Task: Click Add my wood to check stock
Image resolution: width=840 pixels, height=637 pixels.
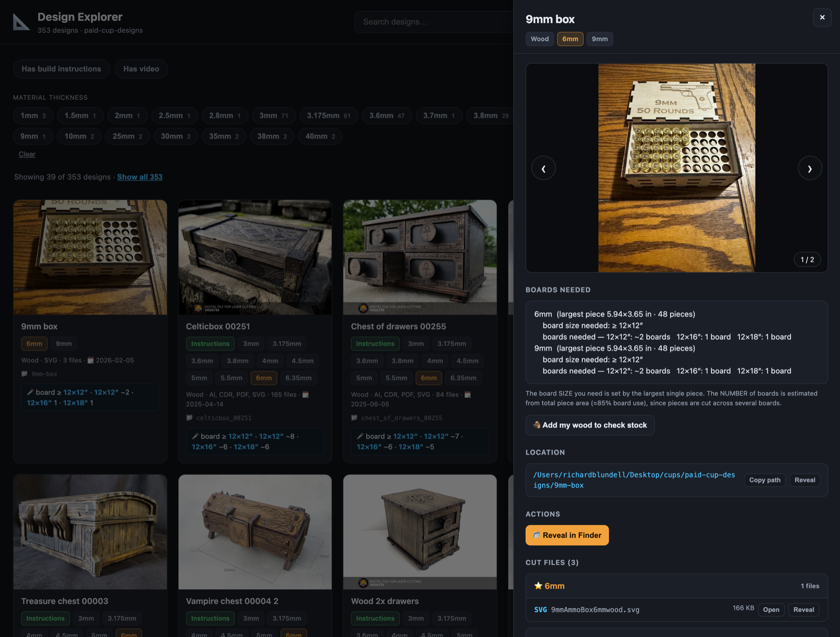Action: point(590,425)
